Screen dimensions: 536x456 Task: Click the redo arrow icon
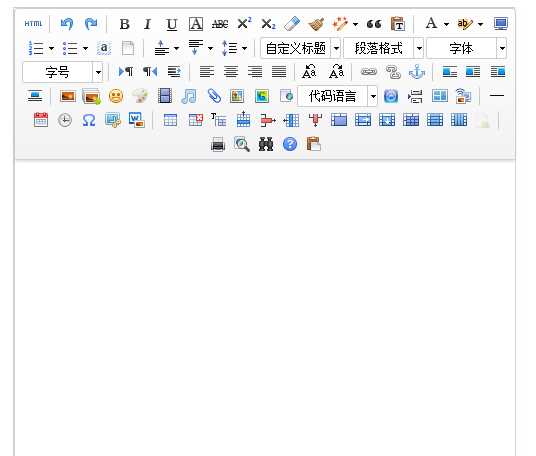coord(91,24)
